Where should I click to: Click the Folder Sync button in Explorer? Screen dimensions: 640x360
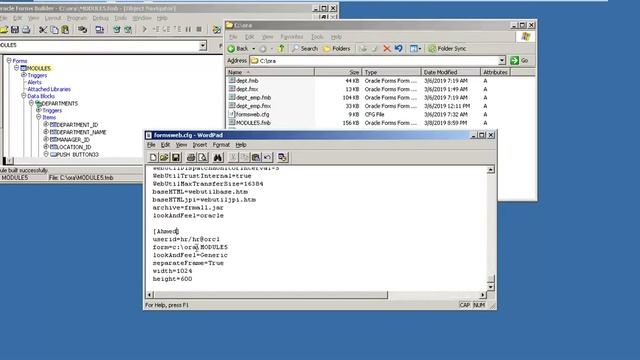coord(447,49)
